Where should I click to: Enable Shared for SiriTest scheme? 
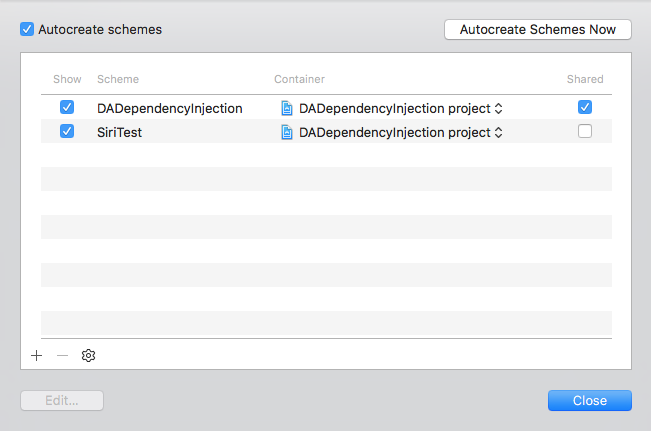coord(585,131)
